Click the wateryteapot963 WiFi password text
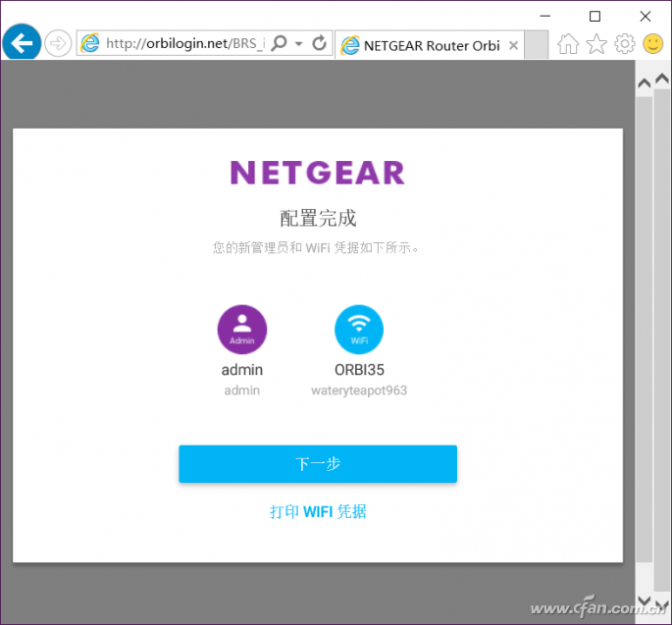Screen dimensions: 672x625 pos(359,391)
